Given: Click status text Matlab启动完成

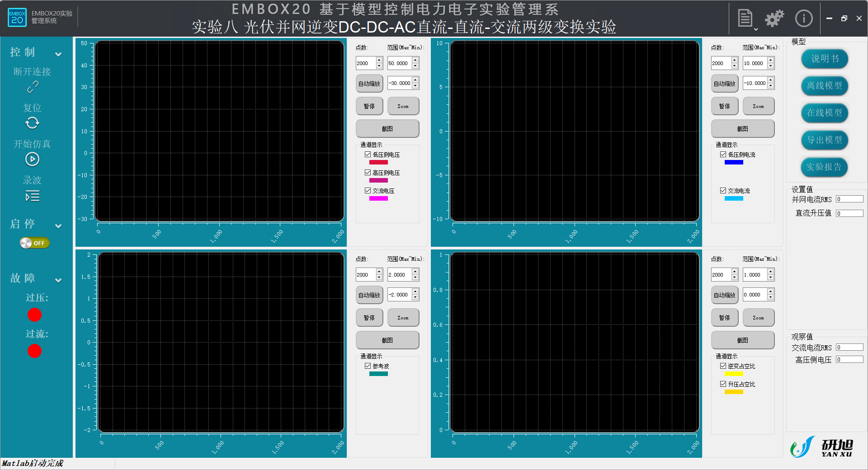Looking at the screenshot, I should pos(33,463).
